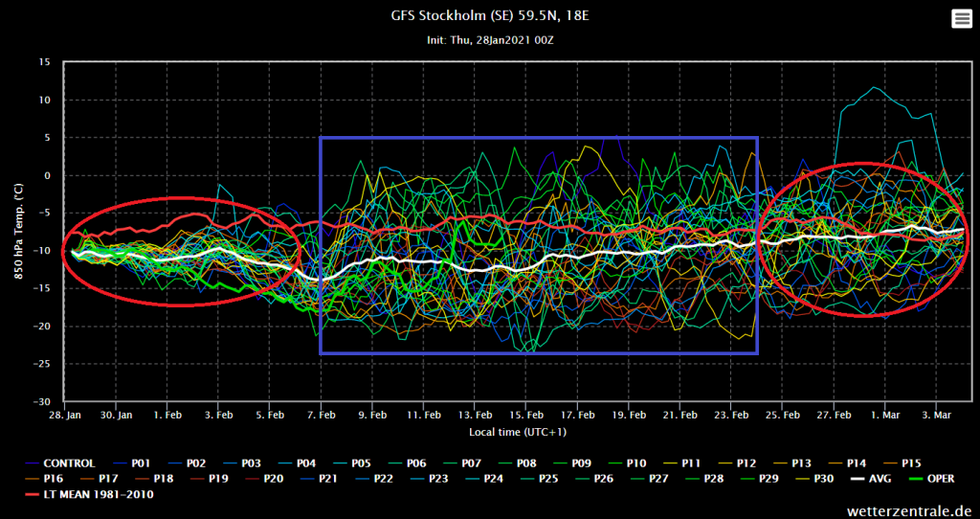
Task: Toggle the P06 ensemble member legend entry
Action: (407, 463)
